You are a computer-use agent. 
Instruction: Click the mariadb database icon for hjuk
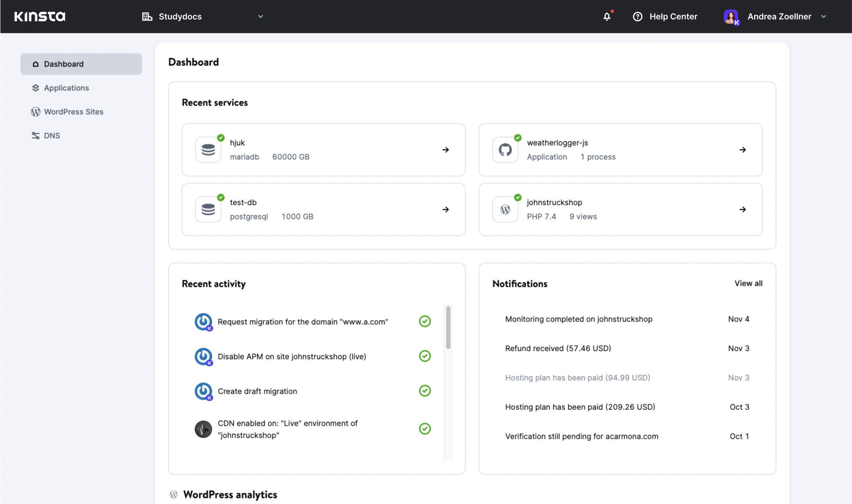[208, 149]
